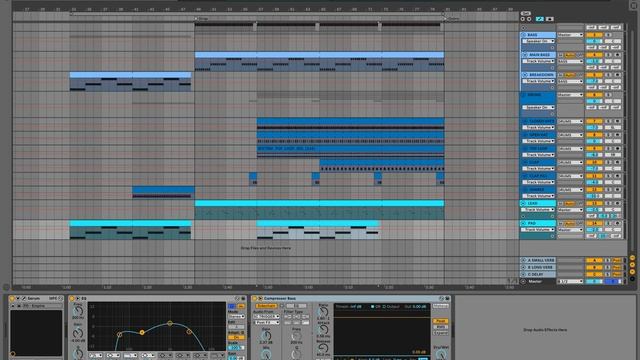Unfold the MAIN BASS track
Screen dimensions: 640x360
coord(525,55)
